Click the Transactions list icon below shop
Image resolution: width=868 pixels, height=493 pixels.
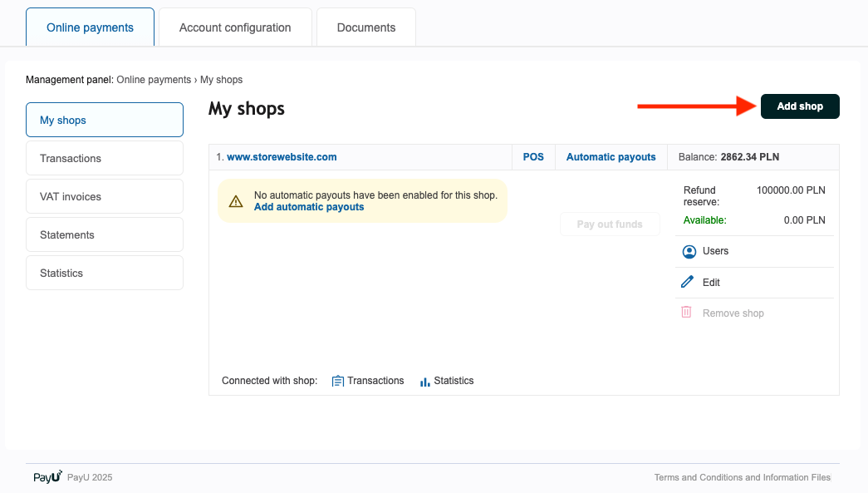point(338,381)
